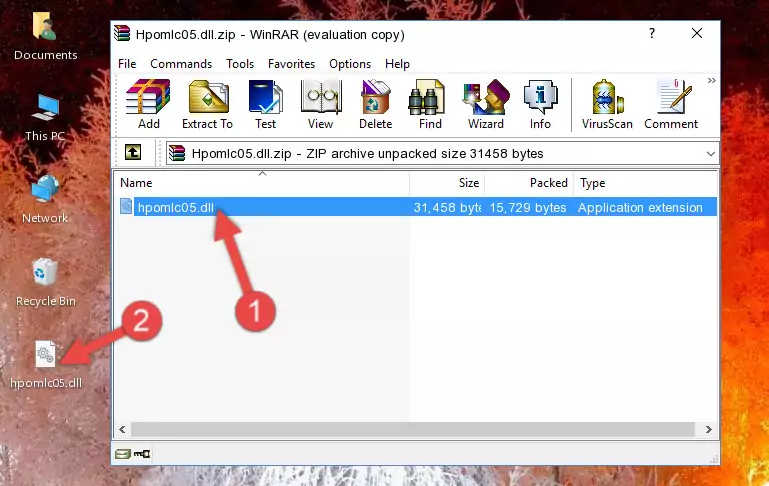The image size is (769, 486).
Task: Open the Options menu
Action: click(350, 64)
